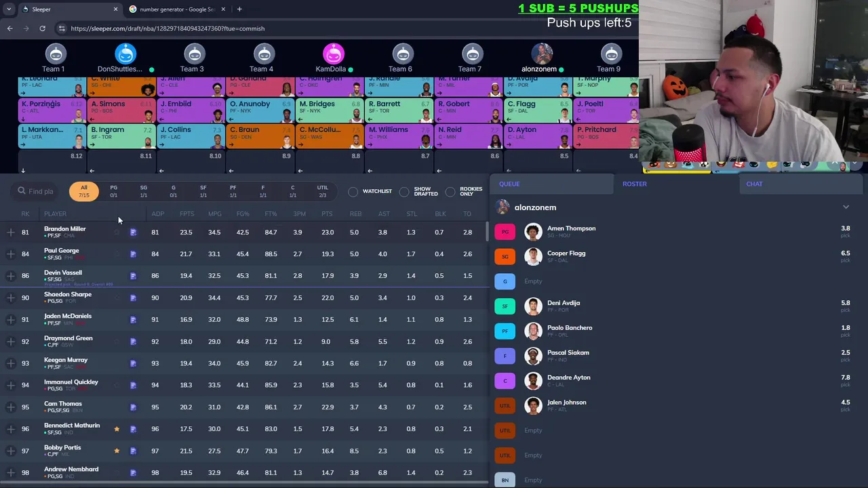Open the browser tab search dropdown

(9, 9)
